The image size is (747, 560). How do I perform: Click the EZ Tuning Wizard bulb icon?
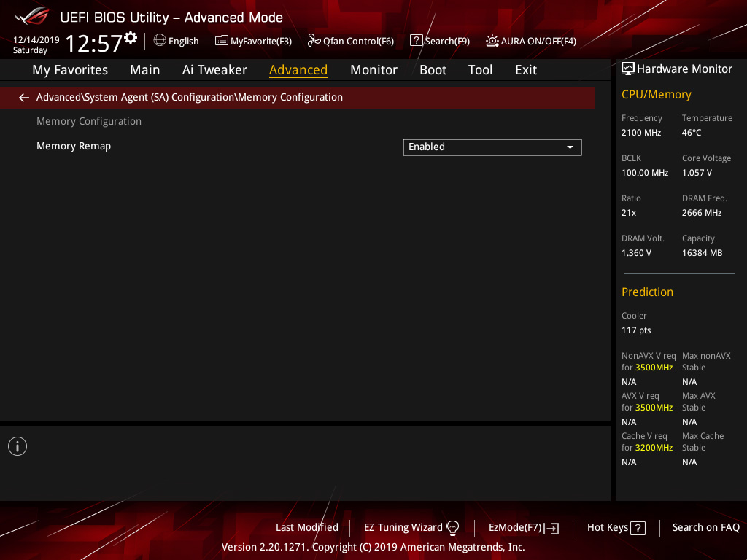452,528
